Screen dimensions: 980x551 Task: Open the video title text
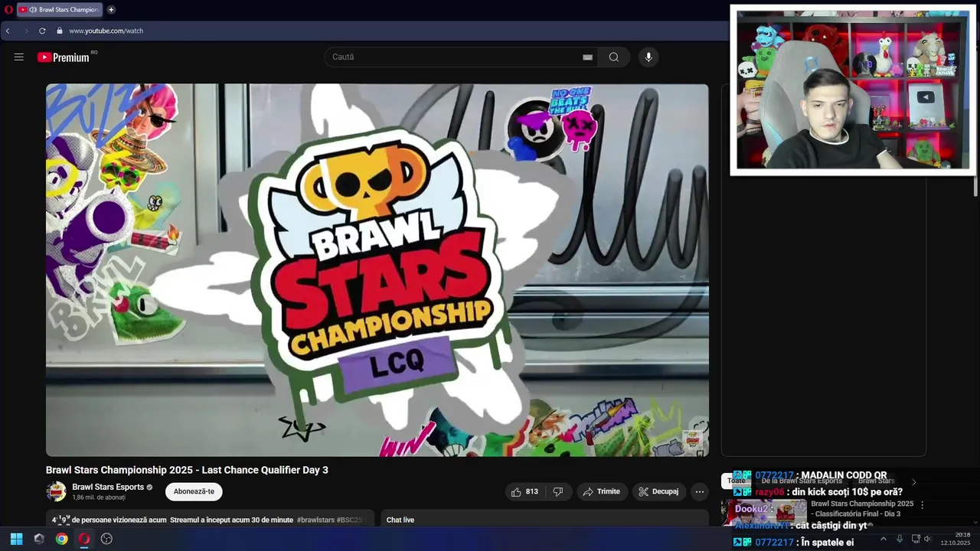click(x=187, y=470)
